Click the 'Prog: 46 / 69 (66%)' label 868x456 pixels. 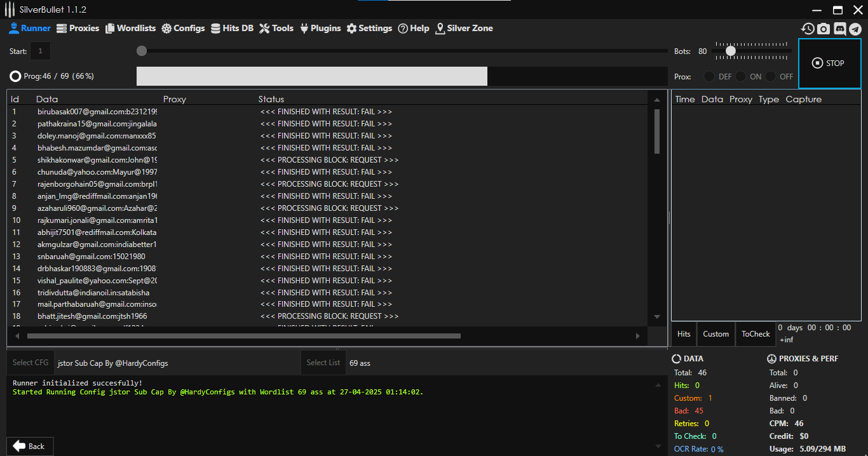[59, 76]
